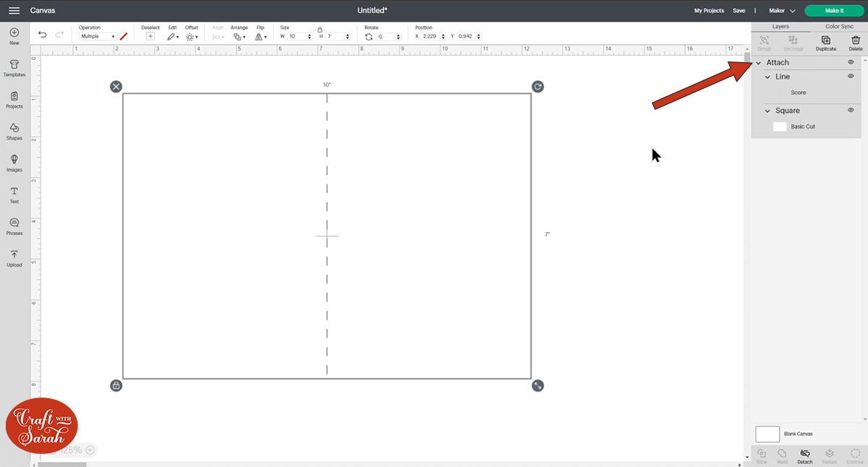The image size is (868, 467).
Task: Open the Maker machine dropdown
Action: point(782,11)
